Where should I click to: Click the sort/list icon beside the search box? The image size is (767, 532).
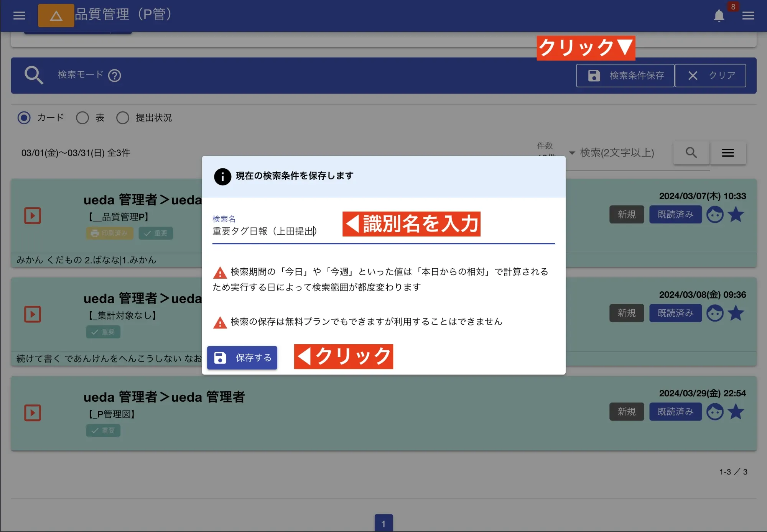pyautogui.click(x=728, y=153)
